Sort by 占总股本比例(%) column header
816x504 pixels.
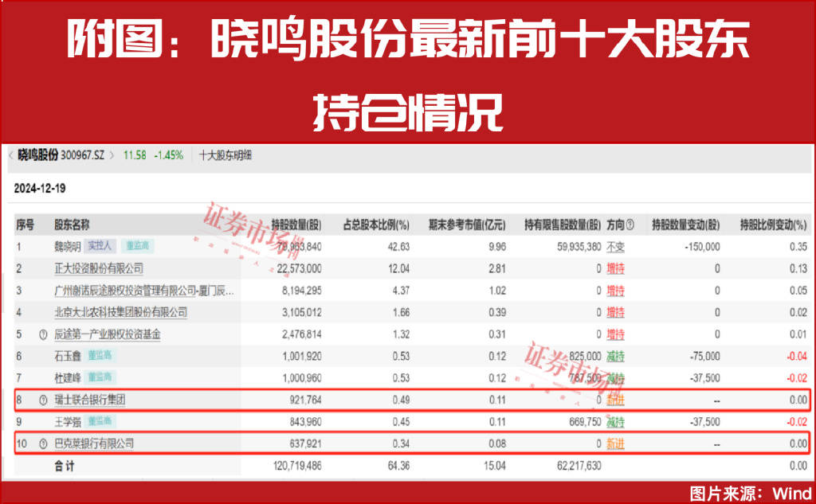pyautogui.click(x=376, y=225)
